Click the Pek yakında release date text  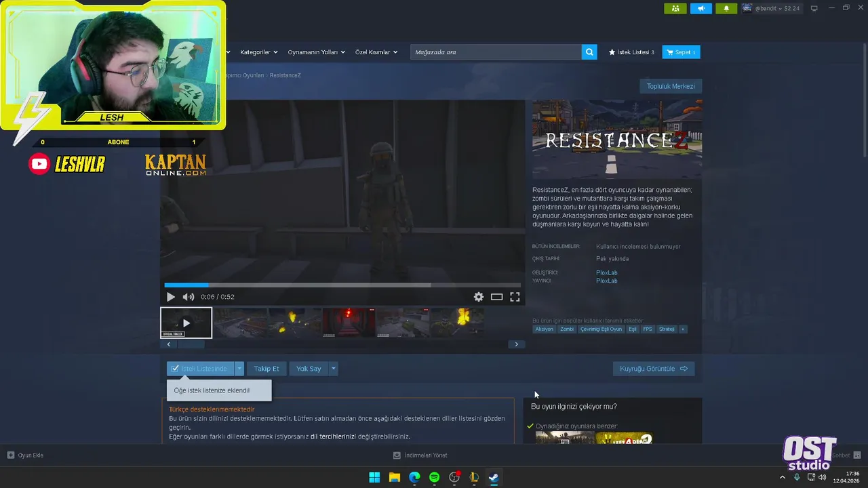(x=612, y=259)
